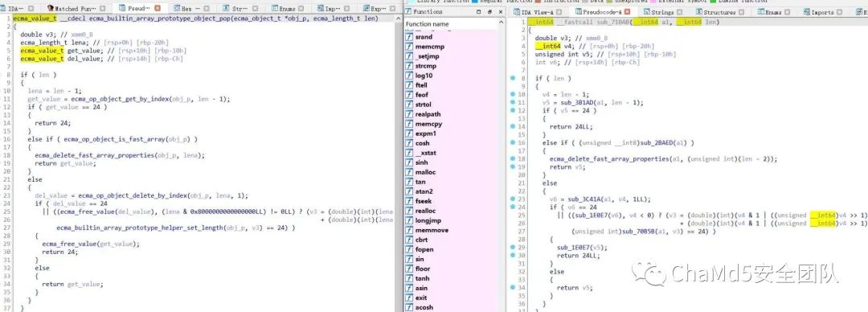868x312 pixels.
Task: Select memcpy function icon in list
Action: click(x=410, y=124)
